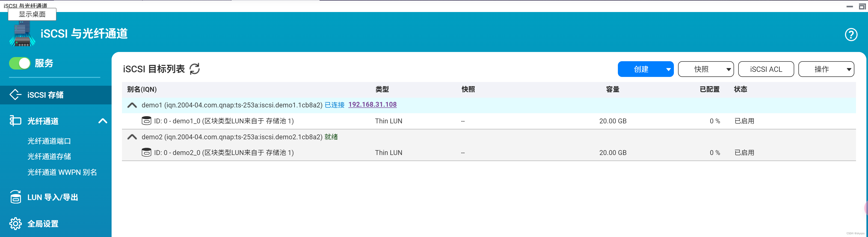This screenshot has width=868, height=237.
Task: Click the demo1_0 LUN disk icon
Action: coord(147,121)
